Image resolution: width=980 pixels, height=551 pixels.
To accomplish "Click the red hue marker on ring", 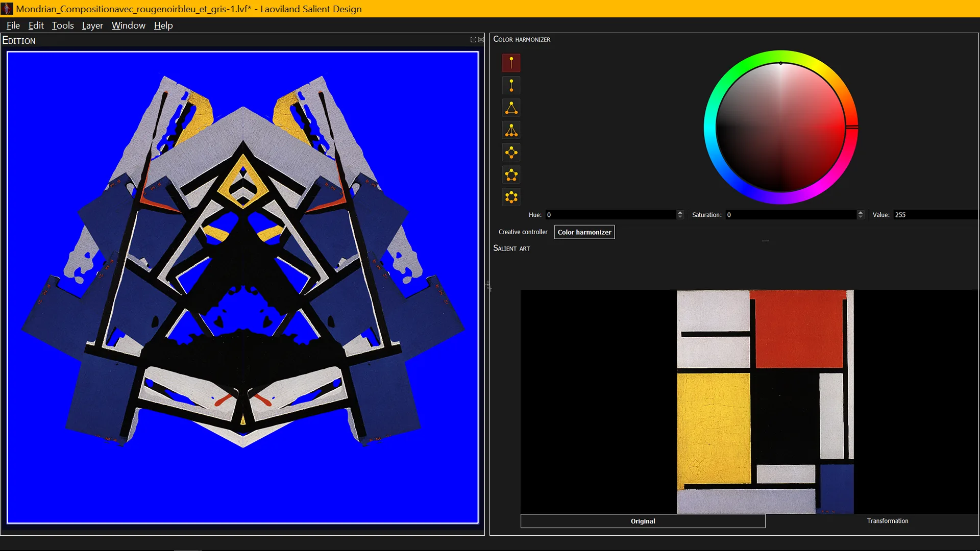I will [851, 127].
